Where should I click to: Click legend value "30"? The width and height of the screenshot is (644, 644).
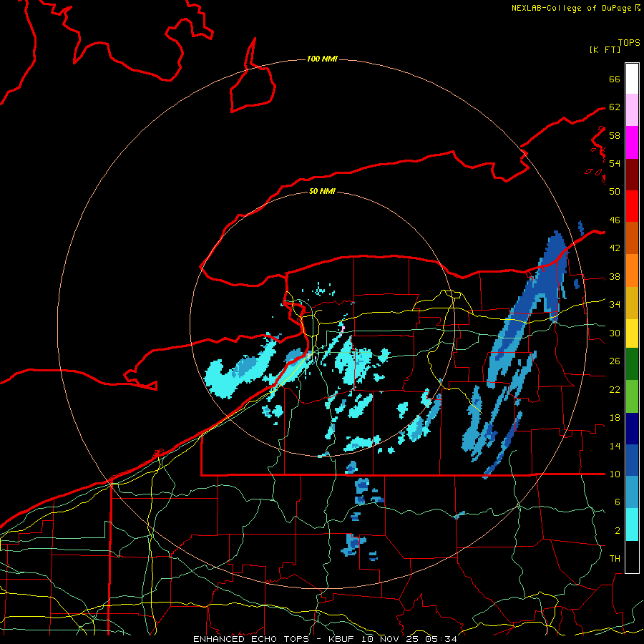[615, 333]
